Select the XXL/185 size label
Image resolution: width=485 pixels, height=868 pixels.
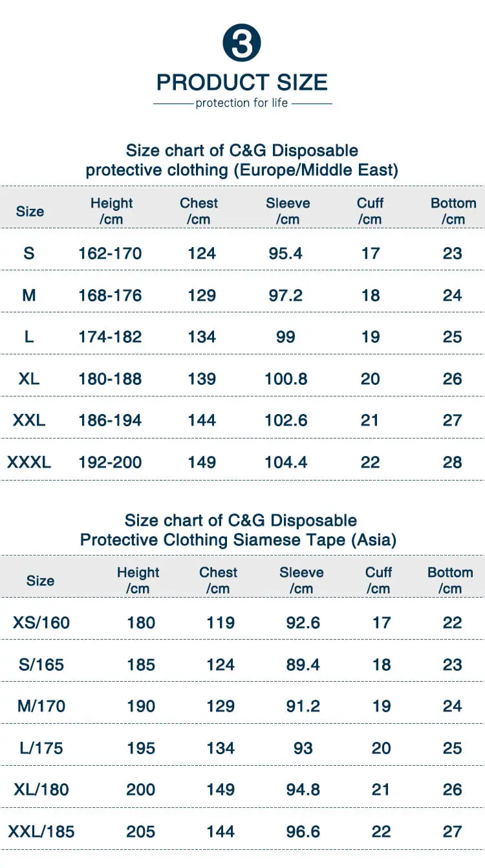click(41, 832)
